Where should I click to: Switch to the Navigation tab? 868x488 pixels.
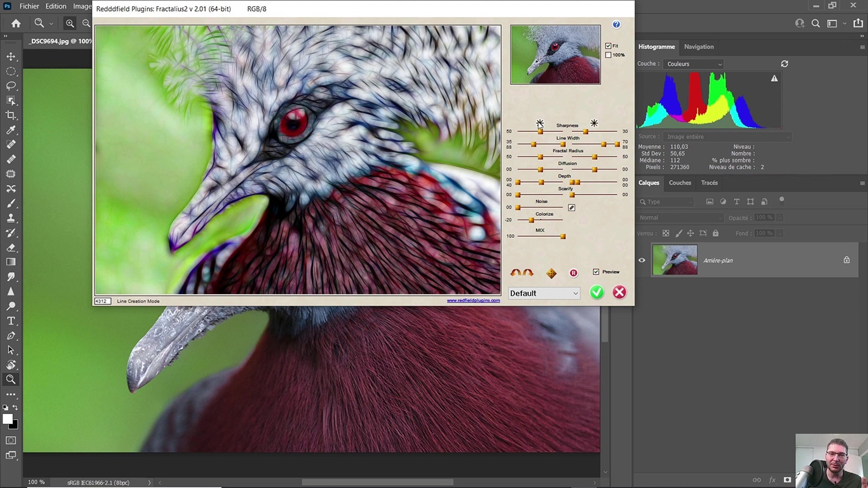(x=698, y=46)
